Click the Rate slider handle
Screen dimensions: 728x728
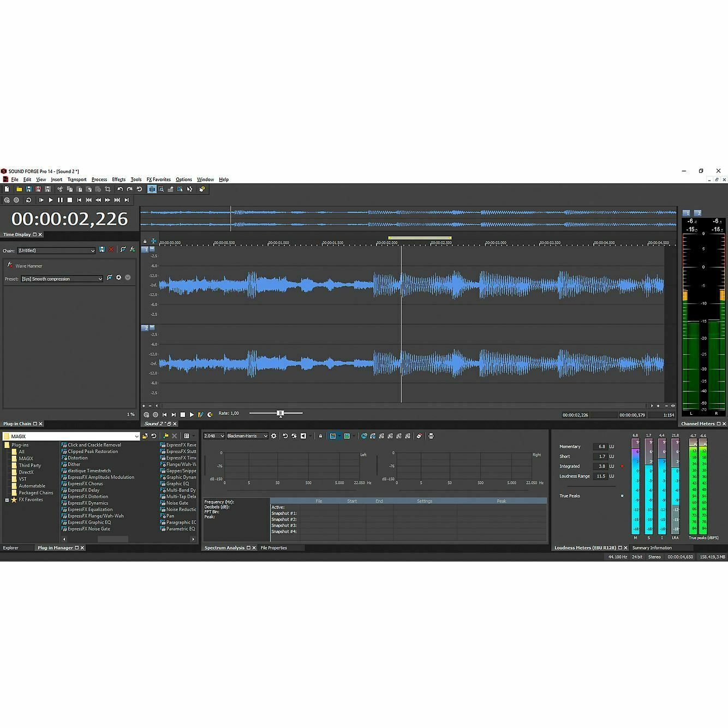coord(281,414)
